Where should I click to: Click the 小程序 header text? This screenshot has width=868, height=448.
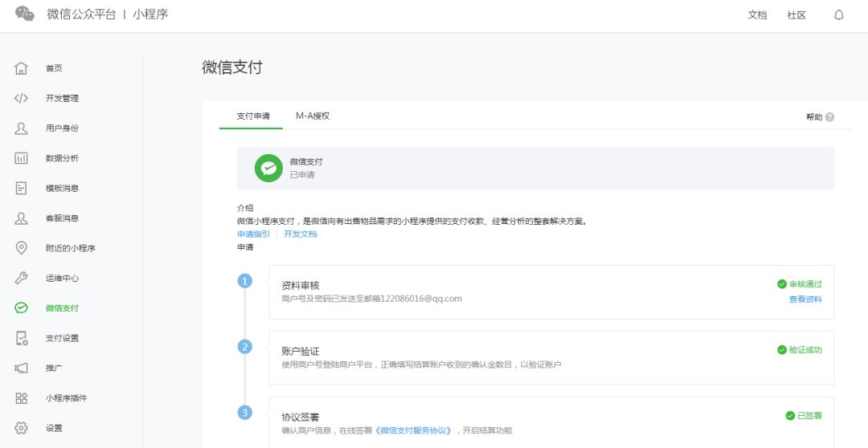click(150, 14)
